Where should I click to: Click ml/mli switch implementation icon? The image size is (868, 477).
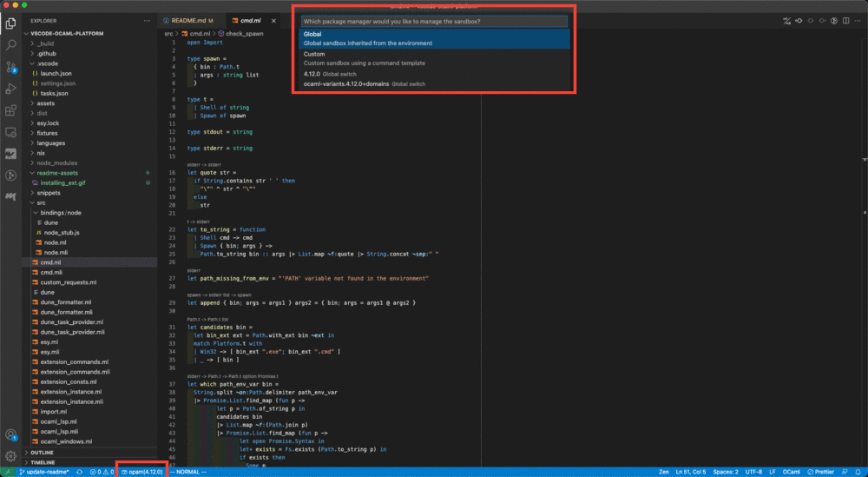786,21
